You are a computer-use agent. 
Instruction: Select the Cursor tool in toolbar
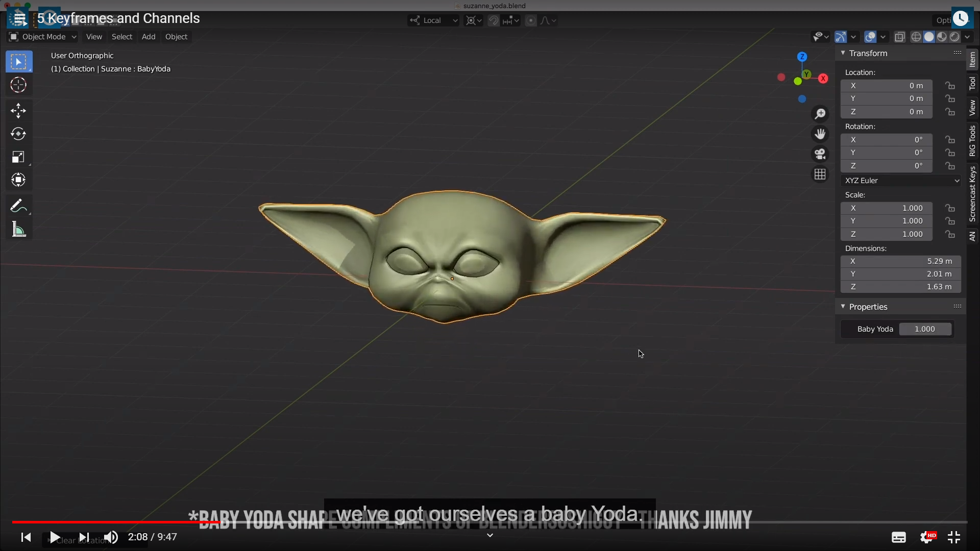pos(18,85)
